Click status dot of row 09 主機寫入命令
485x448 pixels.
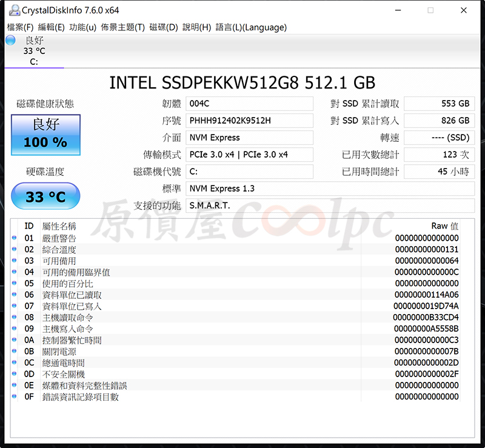coord(14,328)
